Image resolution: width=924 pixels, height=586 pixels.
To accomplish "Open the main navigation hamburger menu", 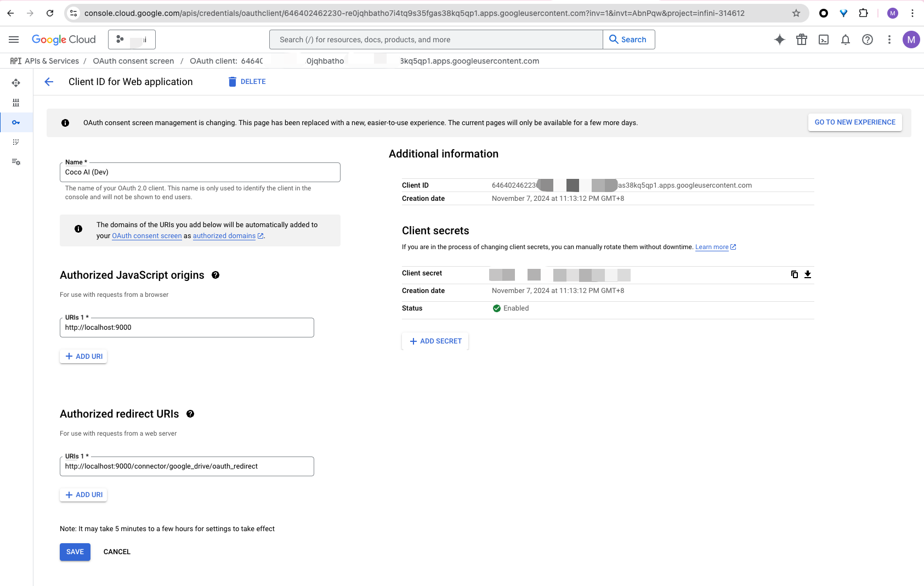I will [14, 39].
